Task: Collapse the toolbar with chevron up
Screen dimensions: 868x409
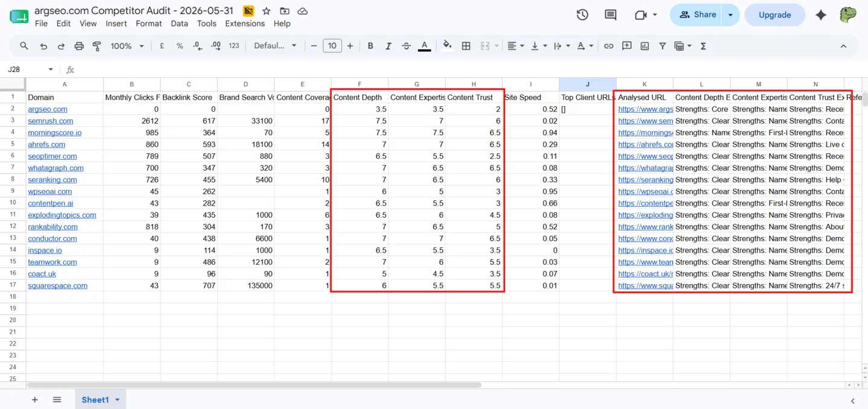Action: 843,46
